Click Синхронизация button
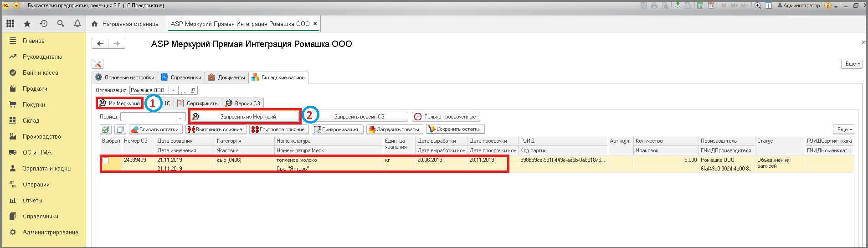Screen dimensions: 868x248 (338, 129)
